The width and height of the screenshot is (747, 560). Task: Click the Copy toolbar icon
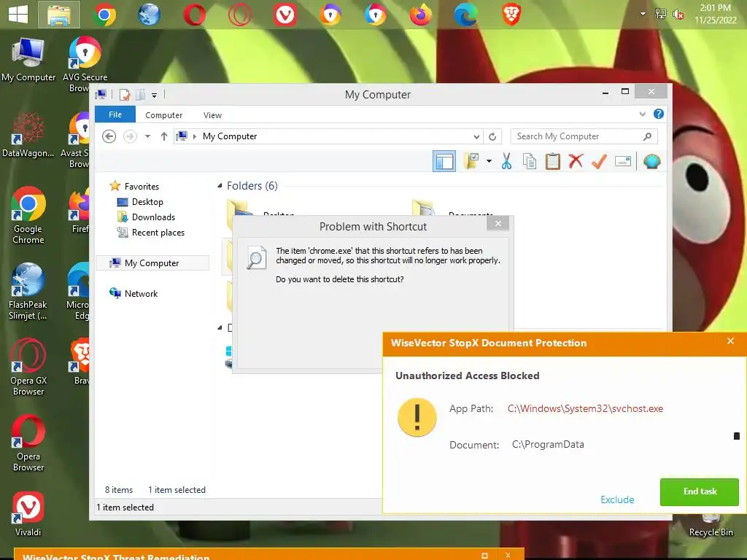(530, 161)
